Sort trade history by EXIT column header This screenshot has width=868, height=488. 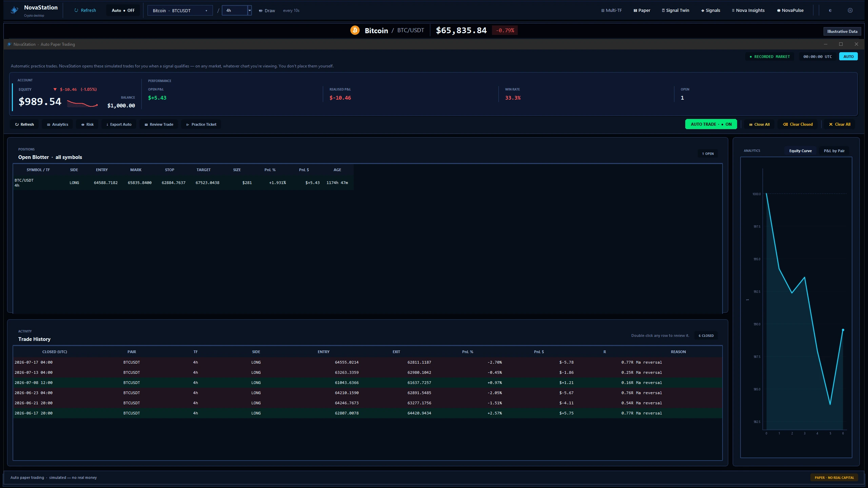[x=396, y=352]
